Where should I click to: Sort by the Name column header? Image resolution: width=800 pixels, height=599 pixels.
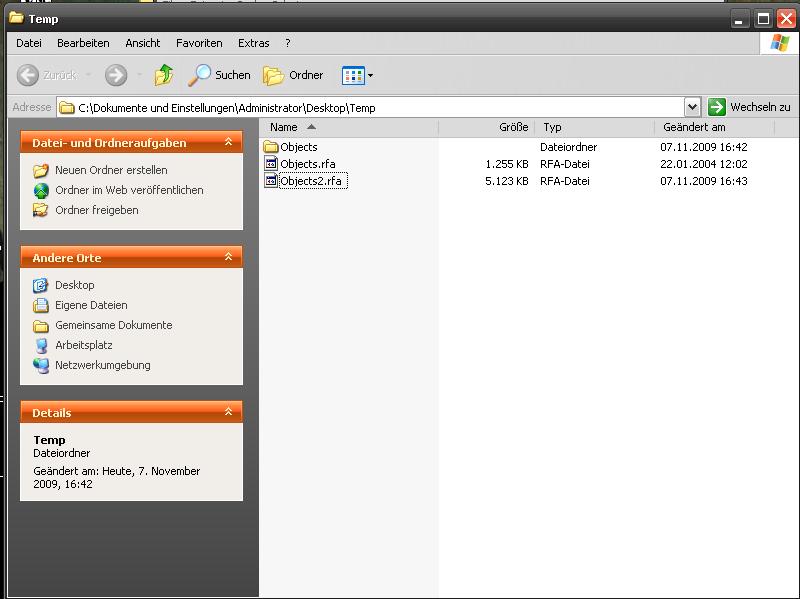pyautogui.click(x=349, y=127)
